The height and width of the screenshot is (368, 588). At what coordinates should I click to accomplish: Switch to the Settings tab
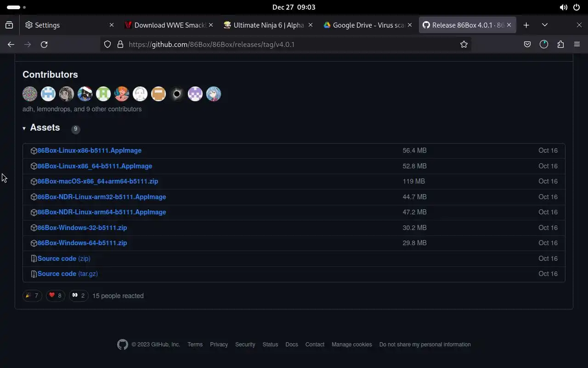click(x=70, y=25)
